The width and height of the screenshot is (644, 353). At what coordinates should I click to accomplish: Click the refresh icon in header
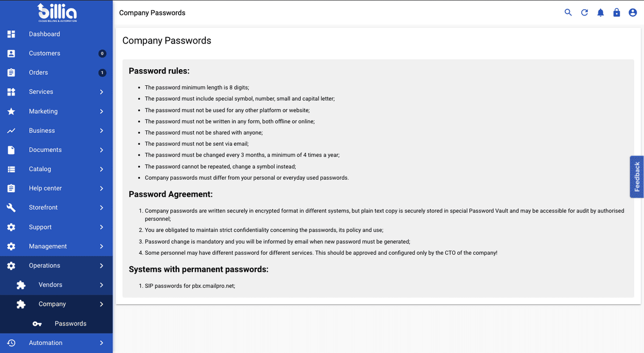584,13
